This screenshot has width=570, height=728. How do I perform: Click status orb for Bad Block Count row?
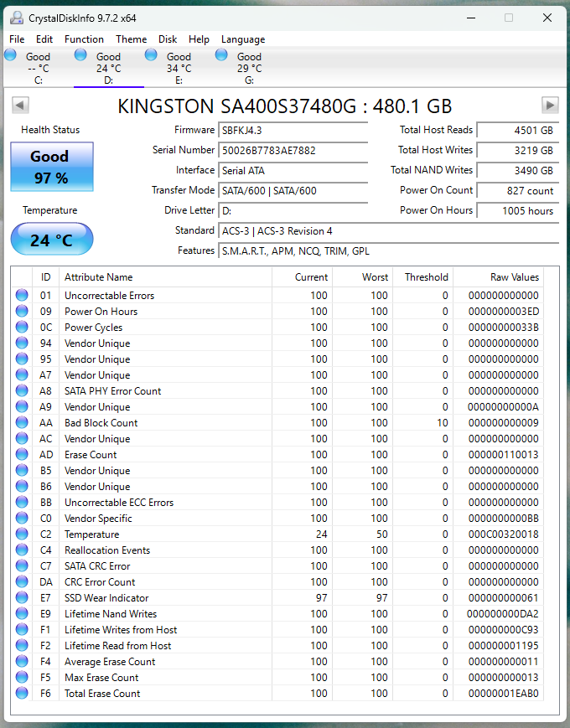coord(22,423)
